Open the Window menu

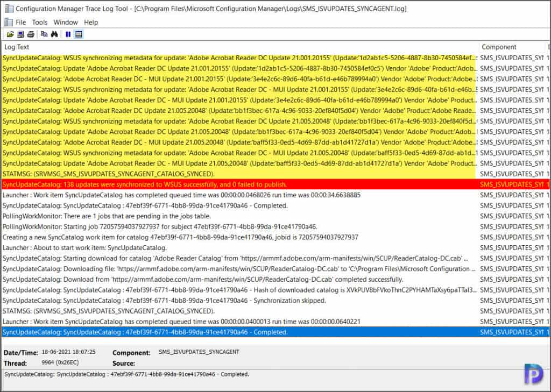[65, 22]
